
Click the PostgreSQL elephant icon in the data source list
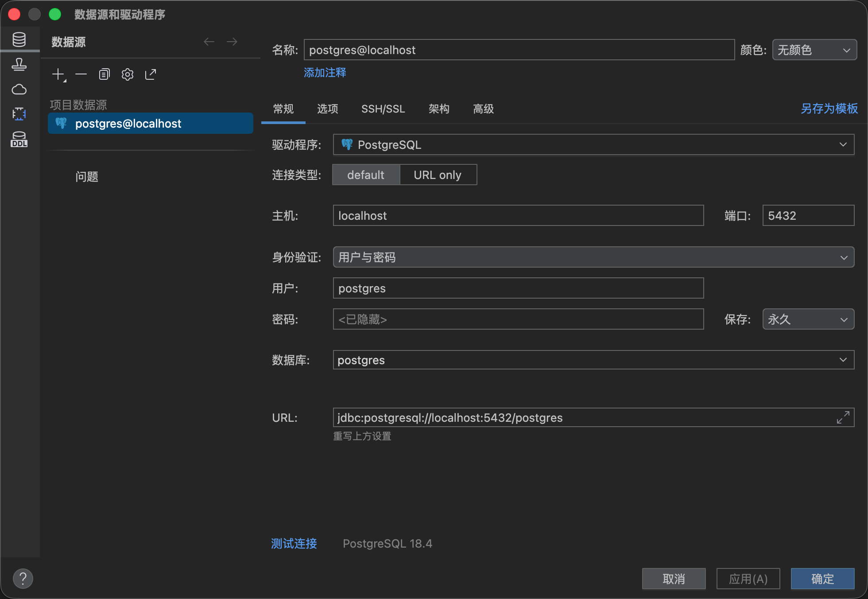[x=62, y=123]
